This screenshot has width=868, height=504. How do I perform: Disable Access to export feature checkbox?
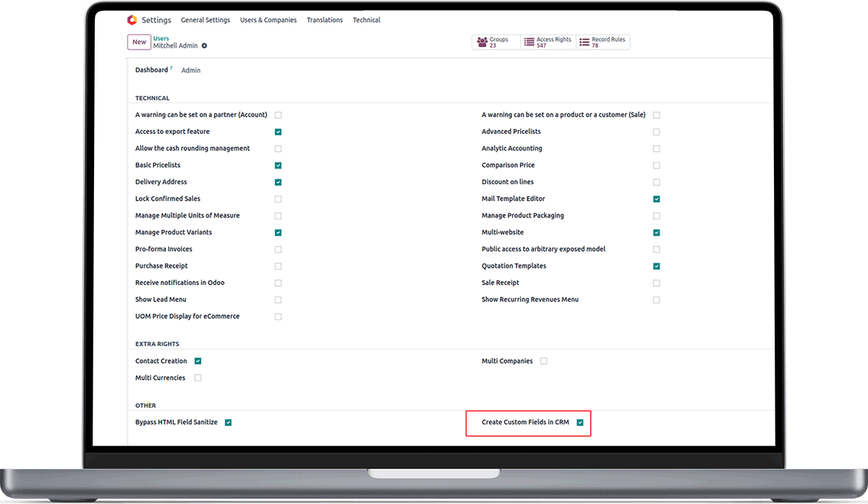278,132
